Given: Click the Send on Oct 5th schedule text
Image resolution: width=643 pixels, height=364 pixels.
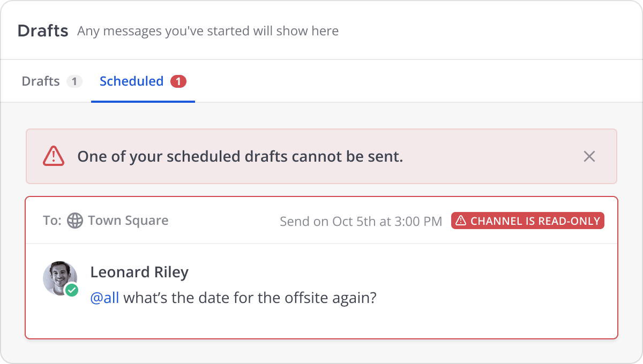Looking at the screenshot, I should coord(361,221).
